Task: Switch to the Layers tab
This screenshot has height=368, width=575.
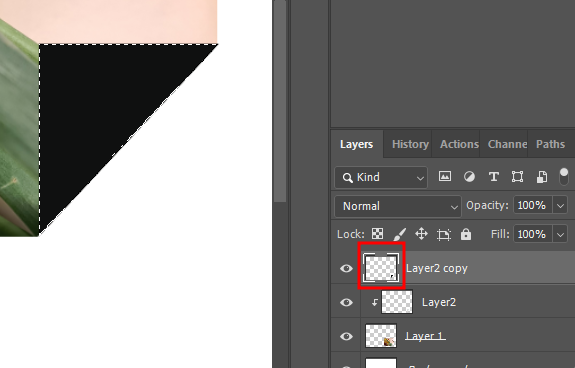Action: point(356,144)
